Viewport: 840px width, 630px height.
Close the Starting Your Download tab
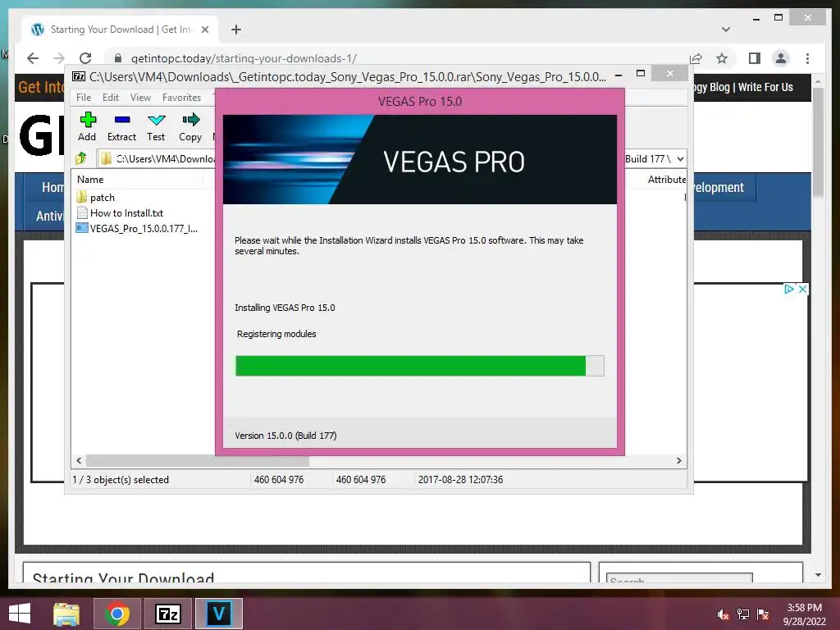click(204, 30)
